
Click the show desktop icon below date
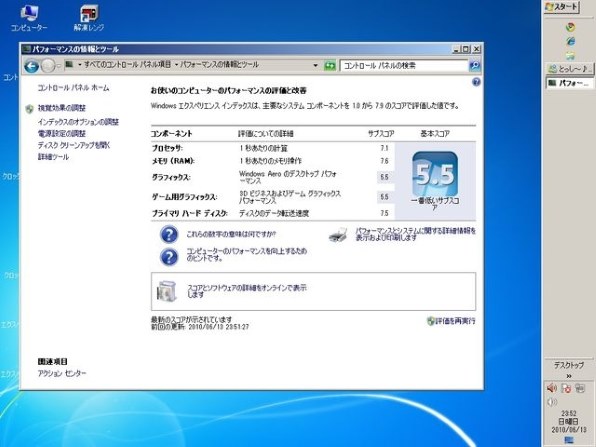(x=569, y=440)
